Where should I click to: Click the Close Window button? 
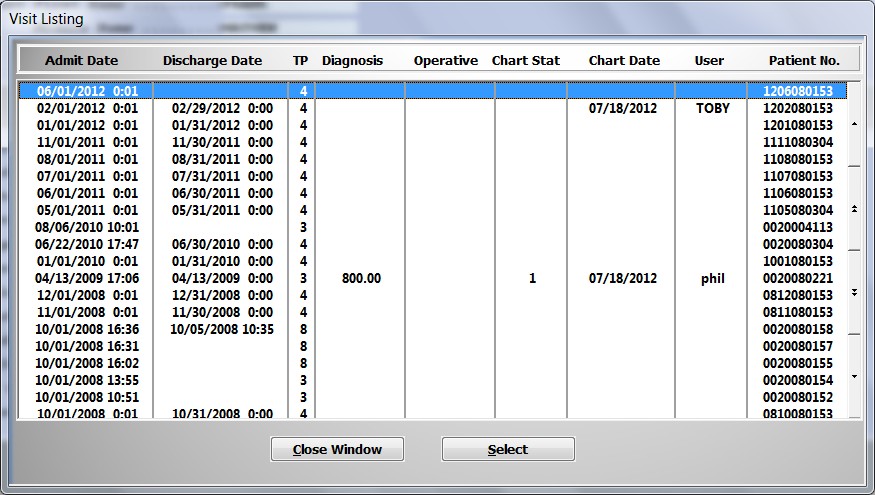point(337,449)
